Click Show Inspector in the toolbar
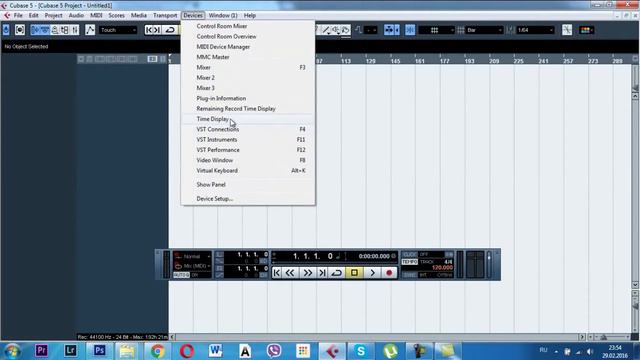The height and width of the screenshot is (360, 640). [36, 30]
